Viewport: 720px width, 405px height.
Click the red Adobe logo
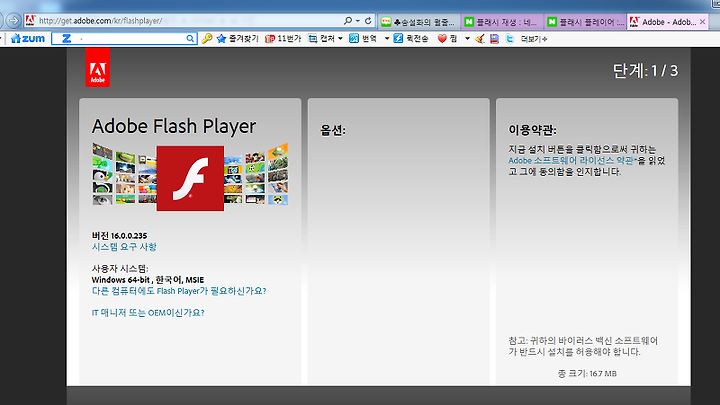(x=98, y=68)
